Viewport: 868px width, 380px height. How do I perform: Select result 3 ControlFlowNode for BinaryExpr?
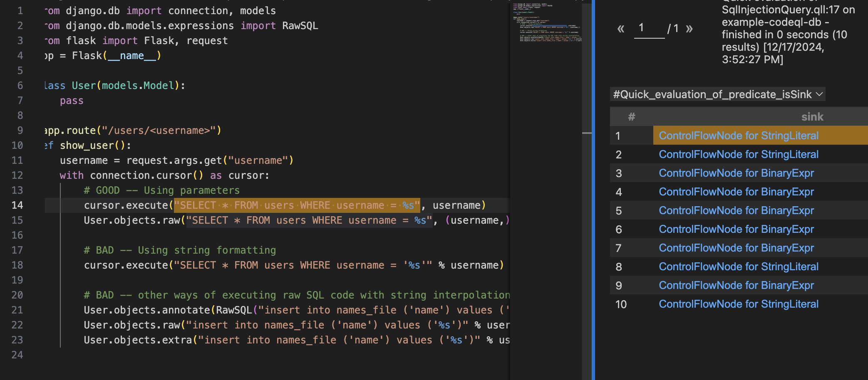[736, 173]
